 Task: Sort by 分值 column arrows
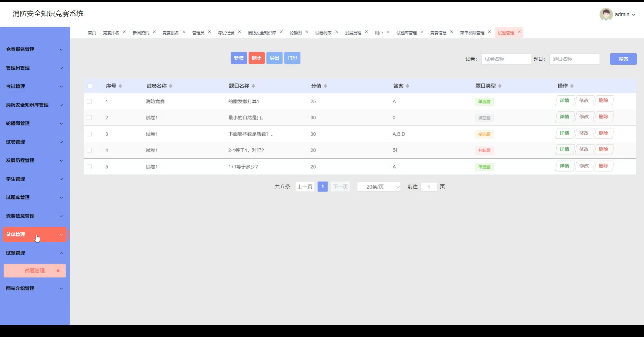tap(325, 86)
